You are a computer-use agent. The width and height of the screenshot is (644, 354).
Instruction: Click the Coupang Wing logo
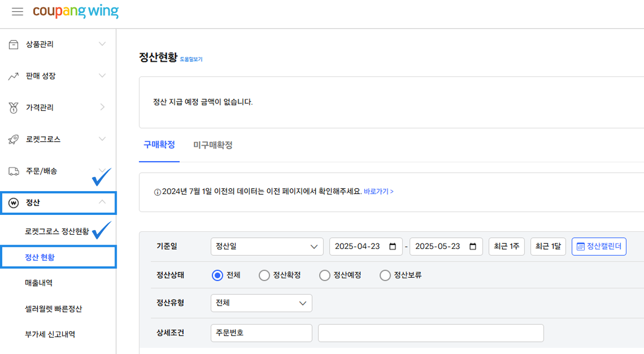[75, 12]
